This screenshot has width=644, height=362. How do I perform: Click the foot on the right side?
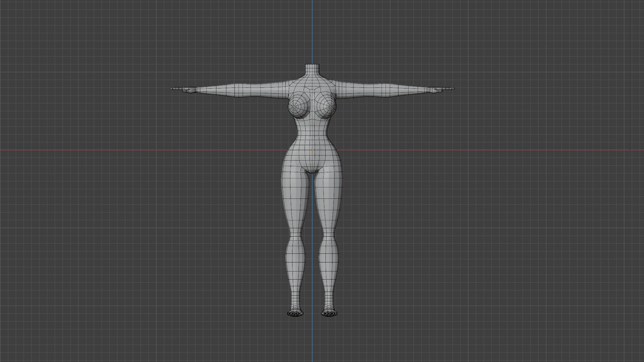point(329,313)
